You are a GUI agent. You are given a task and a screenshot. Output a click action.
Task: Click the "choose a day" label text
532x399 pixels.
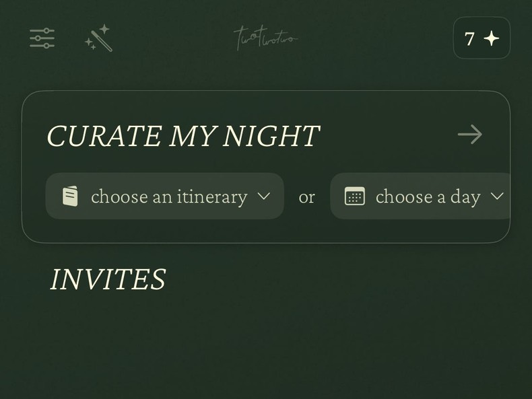pyautogui.click(x=428, y=196)
